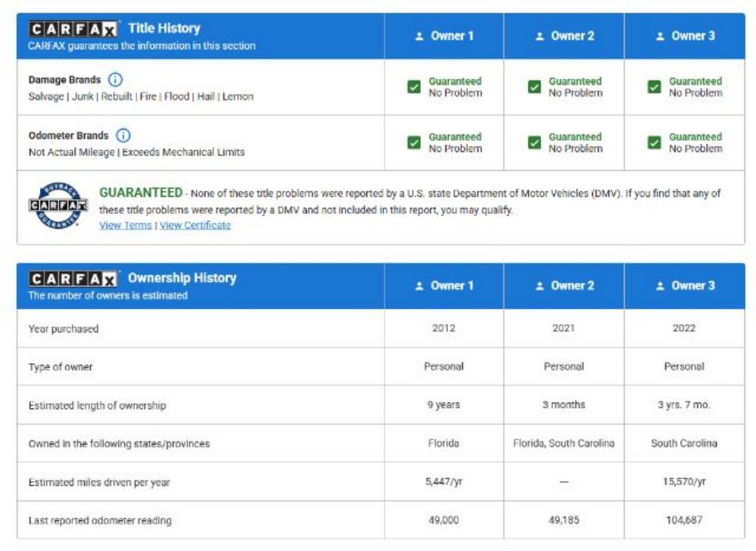The width and height of the screenshot is (756, 551).
Task: Click the Odometer Brands label
Action: [x=69, y=136]
